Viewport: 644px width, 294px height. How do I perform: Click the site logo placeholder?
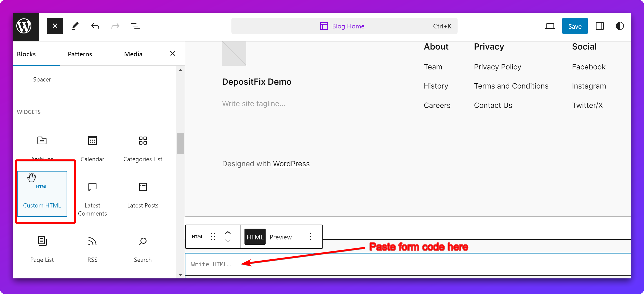(234, 53)
